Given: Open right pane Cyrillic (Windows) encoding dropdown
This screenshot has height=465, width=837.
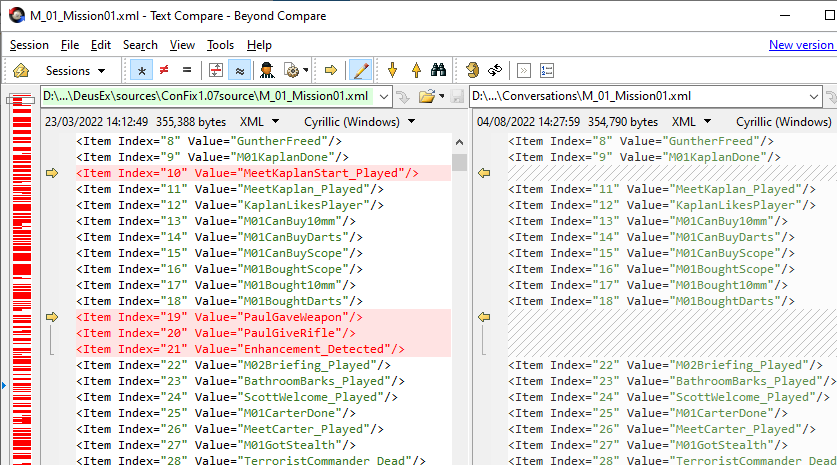Looking at the screenshot, I should pos(784,122).
